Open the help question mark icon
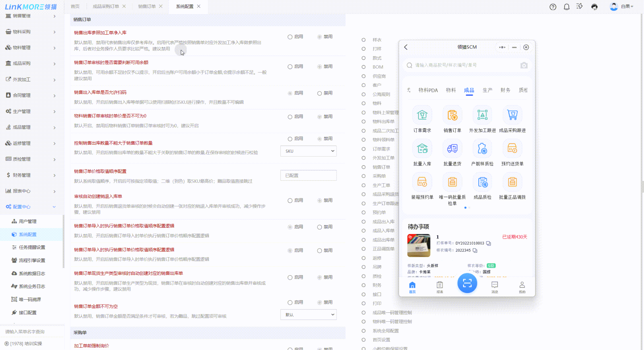644x350 pixels. click(553, 7)
